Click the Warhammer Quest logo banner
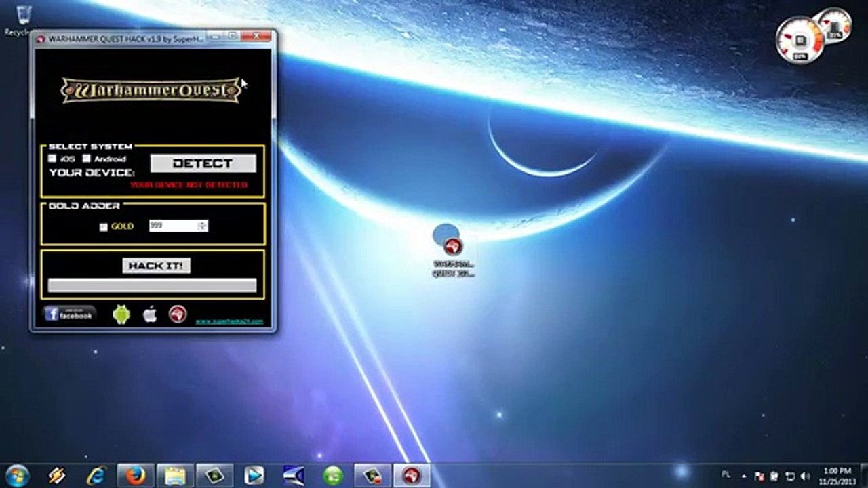The height and width of the screenshot is (488, 868). coord(151,90)
